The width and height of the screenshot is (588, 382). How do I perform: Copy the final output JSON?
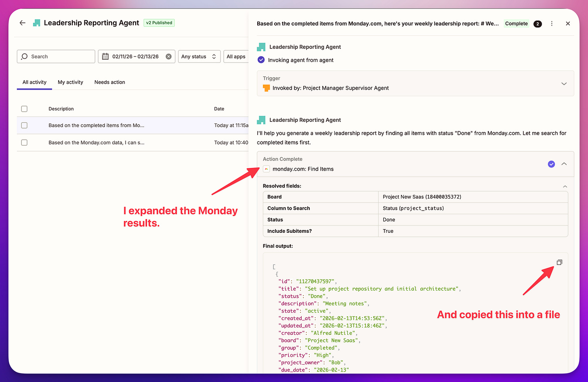pyautogui.click(x=559, y=262)
